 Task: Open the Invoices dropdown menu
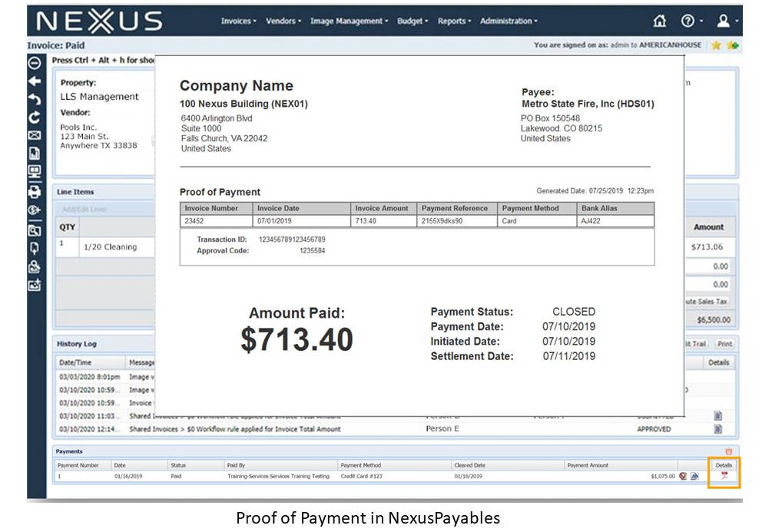pyautogui.click(x=237, y=21)
